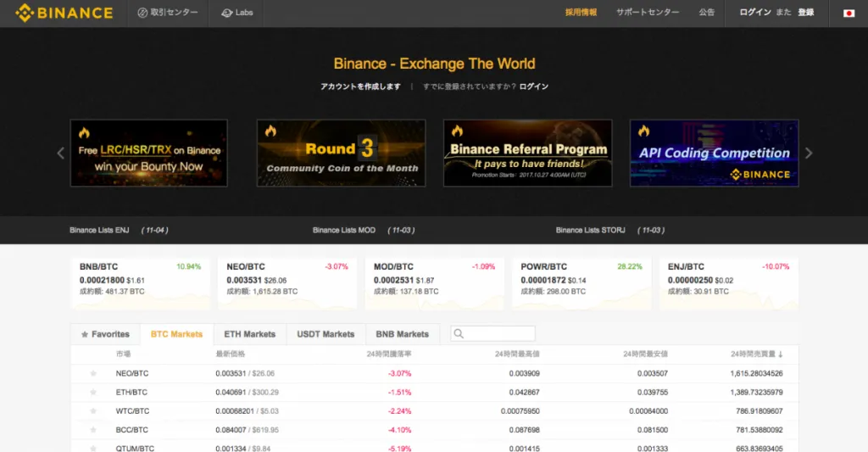The width and height of the screenshot is (868, 452).
Task: Open the ENJ/BTC ticker card
Action: pos(729,283)
